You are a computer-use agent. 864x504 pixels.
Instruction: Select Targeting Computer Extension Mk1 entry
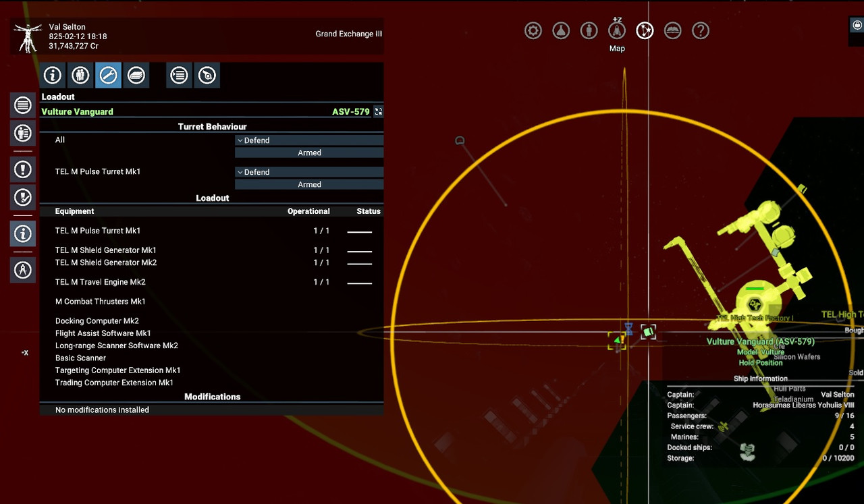pyautogui.click(x=211, y=370)
